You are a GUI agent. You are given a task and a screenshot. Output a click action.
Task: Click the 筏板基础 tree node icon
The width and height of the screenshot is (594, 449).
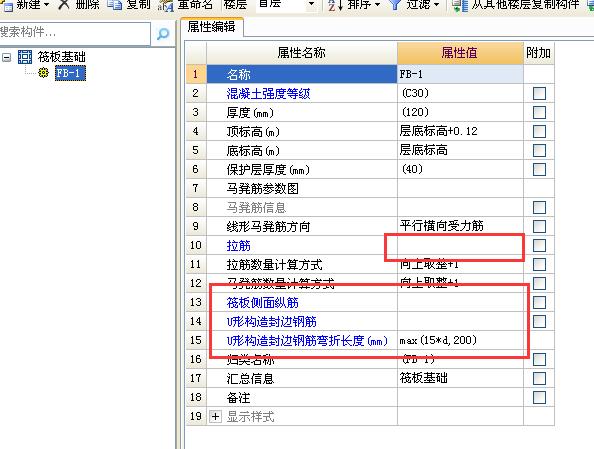pyautogui.click(x=25, y=57)
